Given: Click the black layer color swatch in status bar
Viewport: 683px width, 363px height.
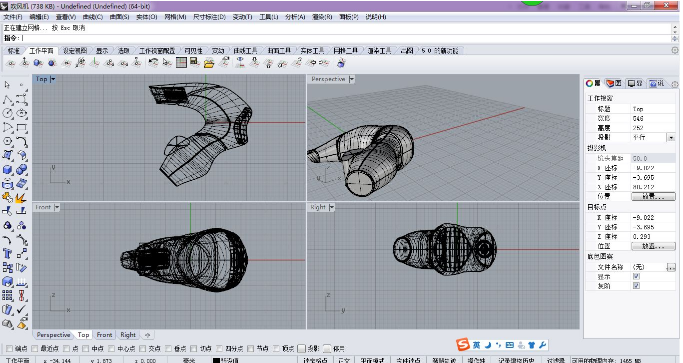Looking at the screenshot, I should (216, 360).
